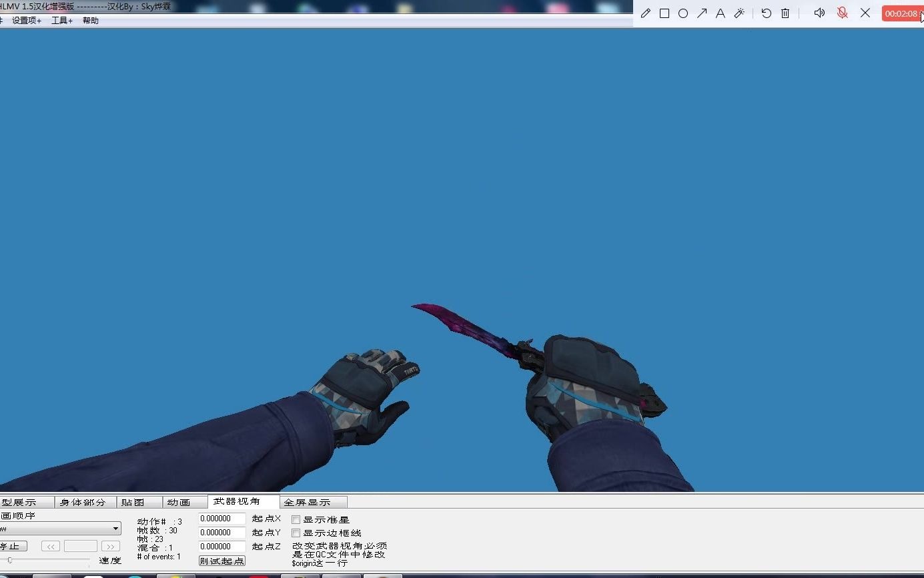Viewport: 924px width, 578px height.
Task: Click the 起点X value input field
Action: [221, 518]
